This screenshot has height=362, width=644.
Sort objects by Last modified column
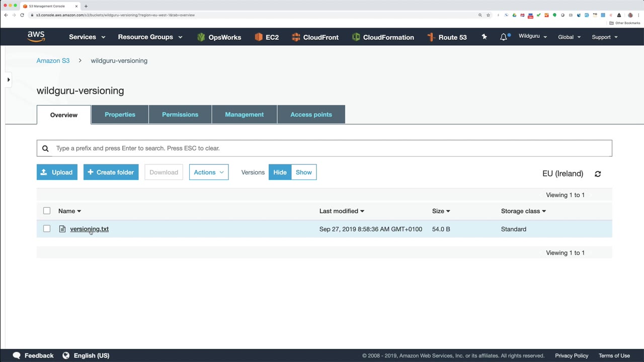[x=342, y=211]
